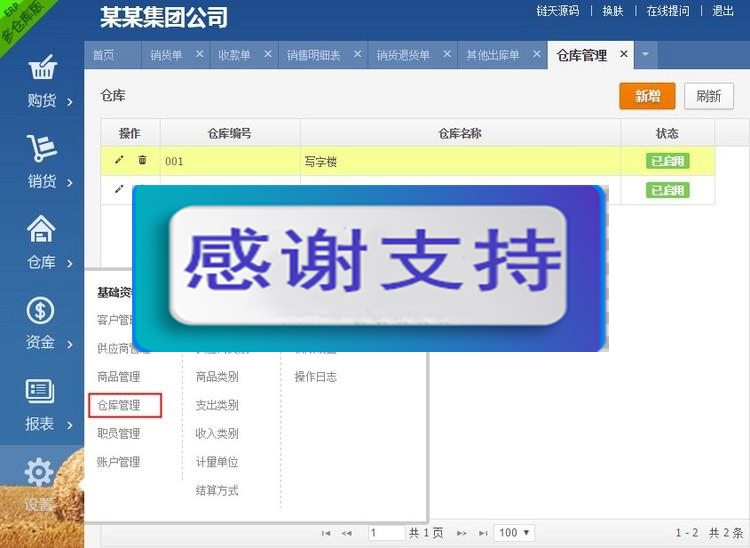Close the 销货退货单 tab
This screenshot has width=750, height=548.
pos(447,55)
